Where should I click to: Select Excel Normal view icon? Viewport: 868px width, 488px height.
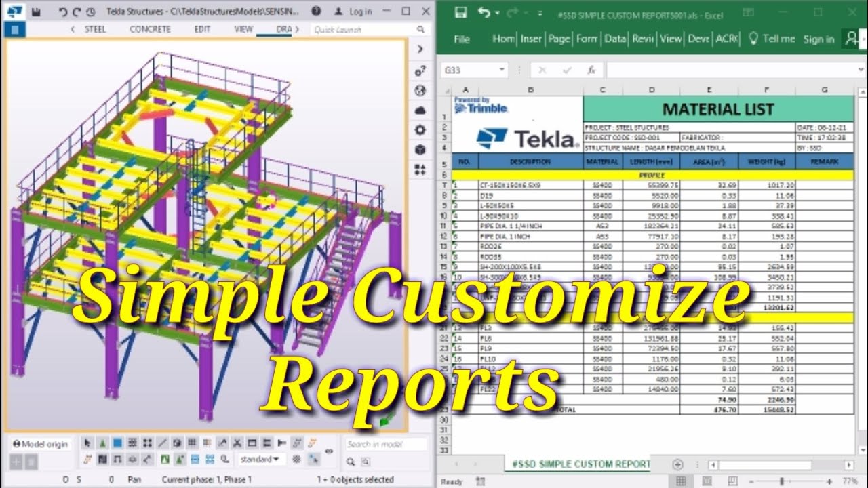point(682,481)
